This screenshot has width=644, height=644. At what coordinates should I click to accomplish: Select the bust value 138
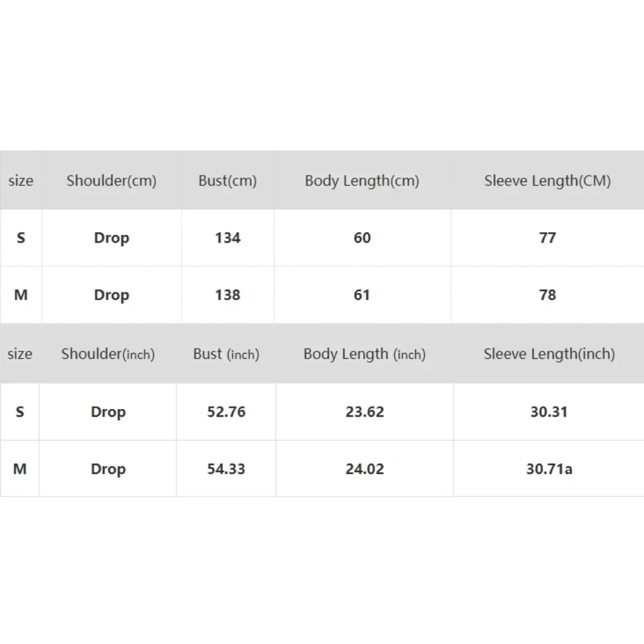click(227, 295)
